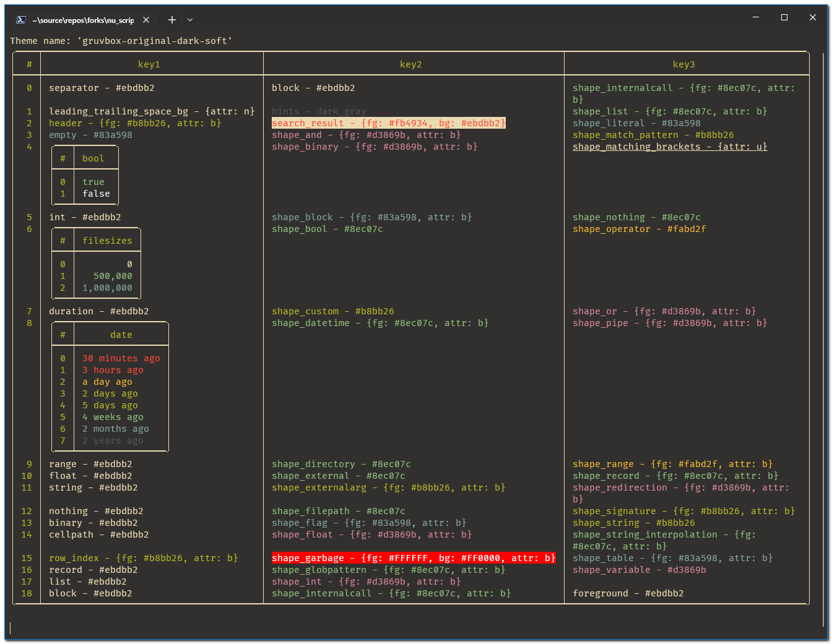
Task: Click '2 months ago' date entry
Action: [116, 429]
